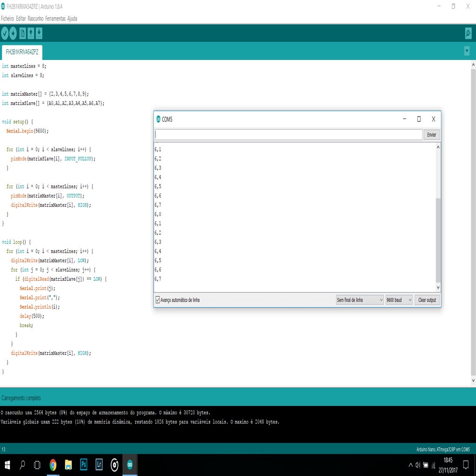Click code editor scroll down arrow
Image resolution: width=476 pixels, height=476 pixels.
473,380
